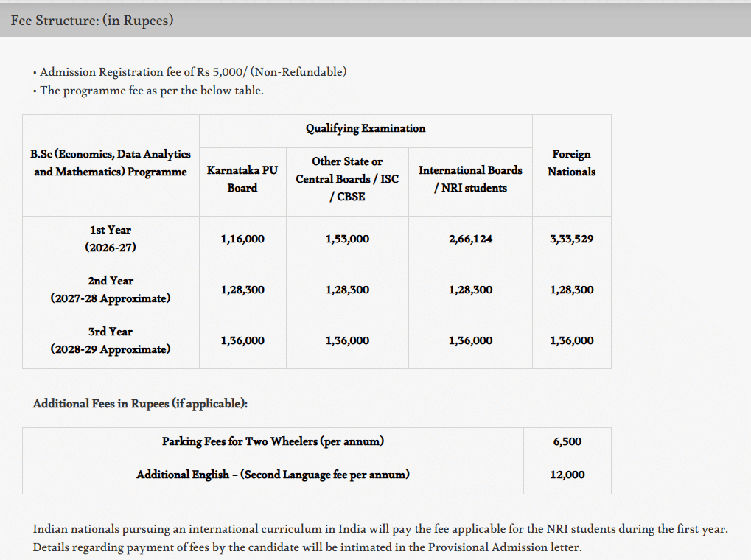This screenshot has height=560, width=751.
Task: Click the 12,000 Additional English fee
Action: pyautogui.click(x=567, y=475)
